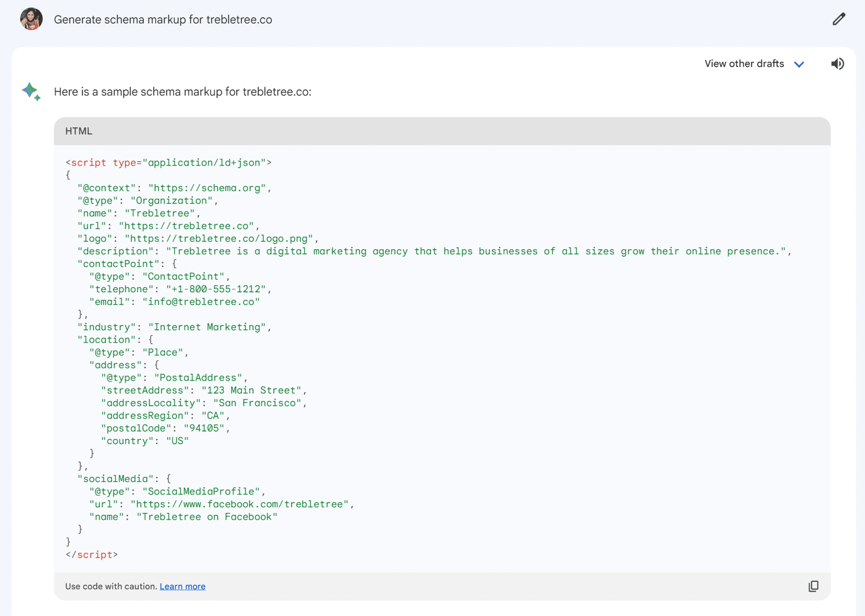The image size is (865, 616).
Task: Click the "addressRegion": "CA" line
Action: tap(166, 415)
